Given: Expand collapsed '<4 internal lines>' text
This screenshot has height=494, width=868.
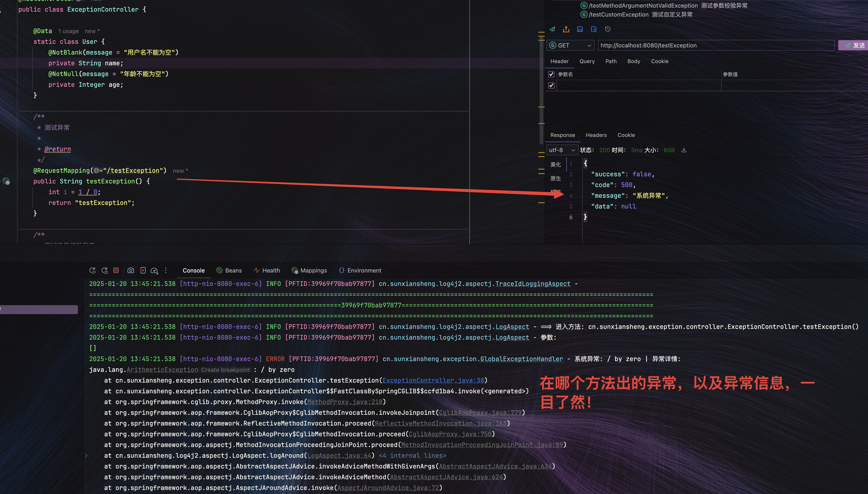Looking at the screenshot, I should 412,456.
